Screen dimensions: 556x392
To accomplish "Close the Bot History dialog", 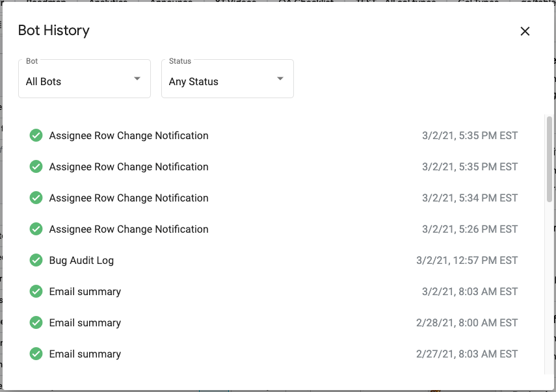I will click(x=525, y=31).
